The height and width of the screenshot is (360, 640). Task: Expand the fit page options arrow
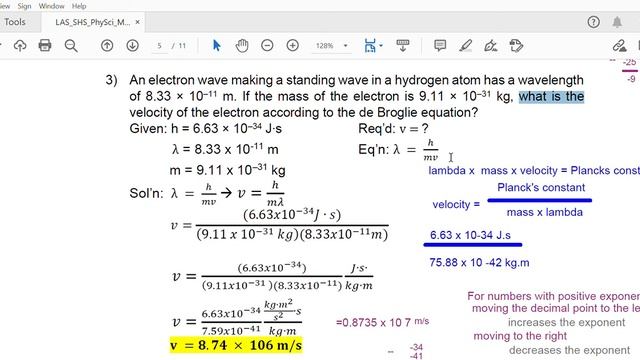point(381,45)
